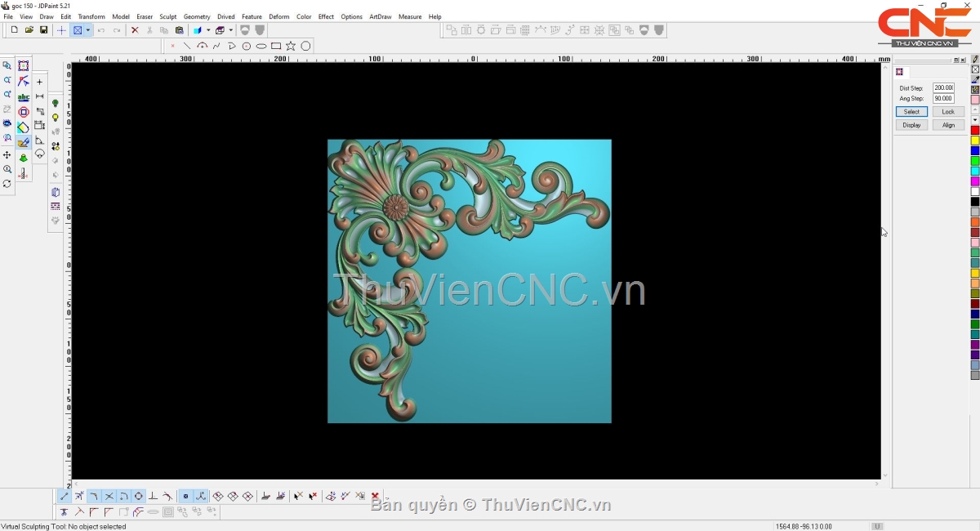Click the zoom window magnifier icon

point(7,66)
